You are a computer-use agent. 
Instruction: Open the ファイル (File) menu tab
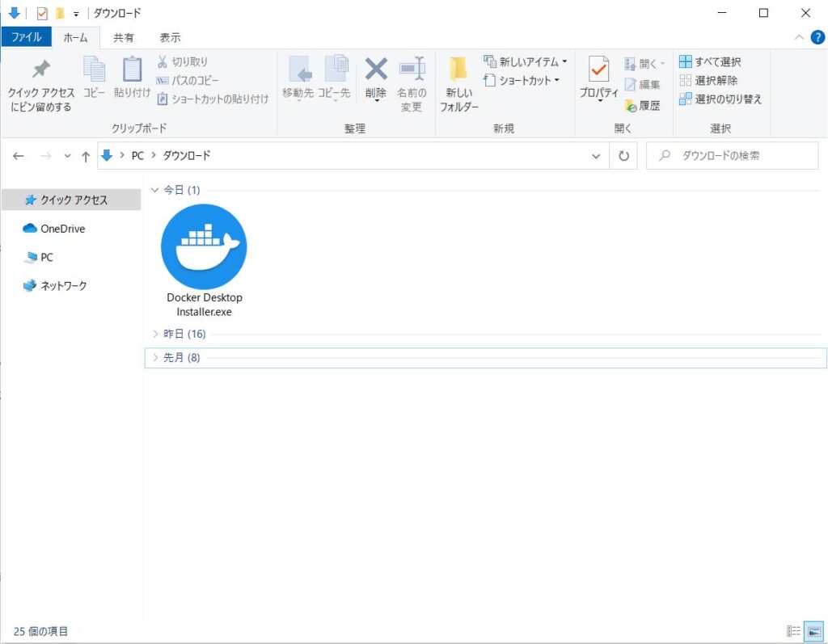tap(27, 37)
